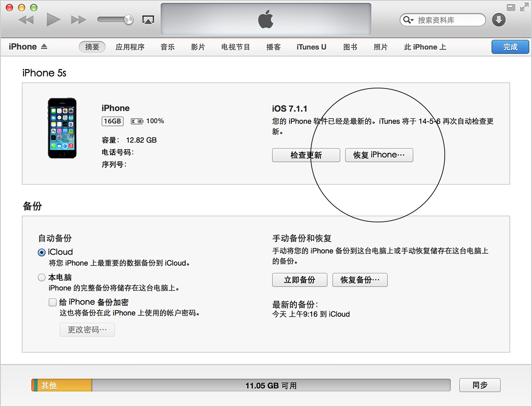Click the green zoom window button
The image size is (532, 407).
(x=34, y=8)
